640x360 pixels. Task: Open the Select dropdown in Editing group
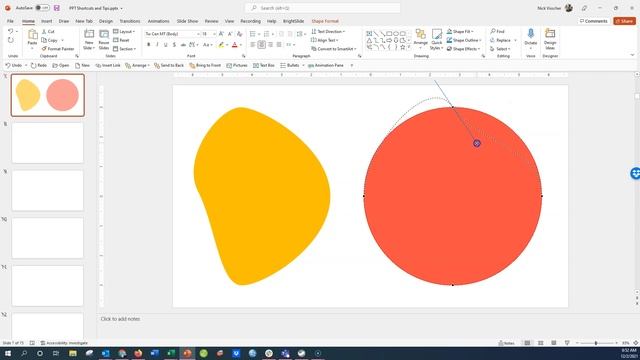pyautogui.click(x=500, y=49)
